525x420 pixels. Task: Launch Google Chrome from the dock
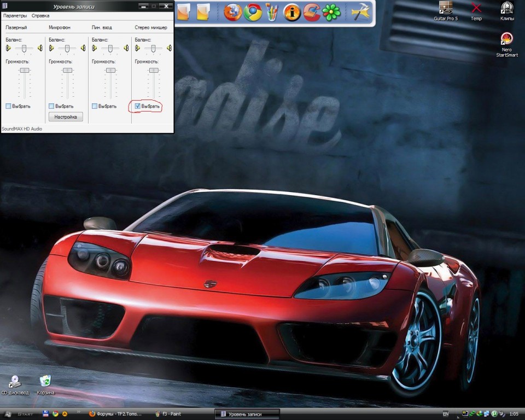tap(253, 12)
